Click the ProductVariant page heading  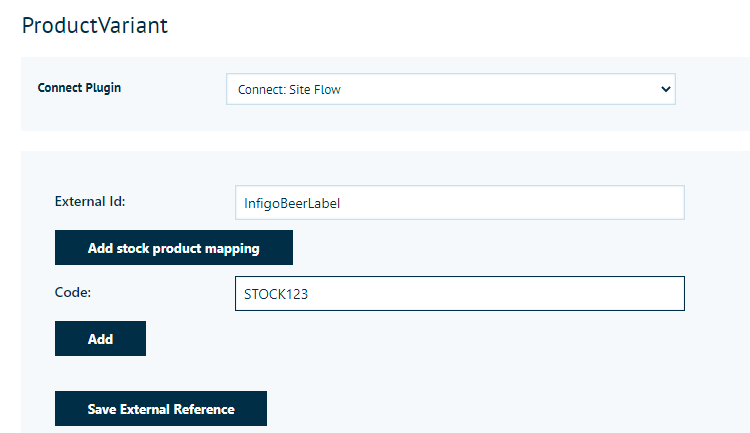point(95,25)
